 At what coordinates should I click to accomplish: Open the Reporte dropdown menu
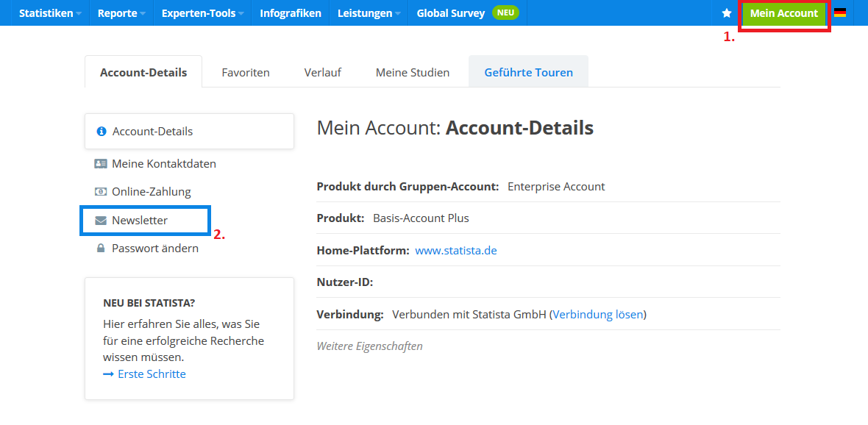click(x=121, y=13)
